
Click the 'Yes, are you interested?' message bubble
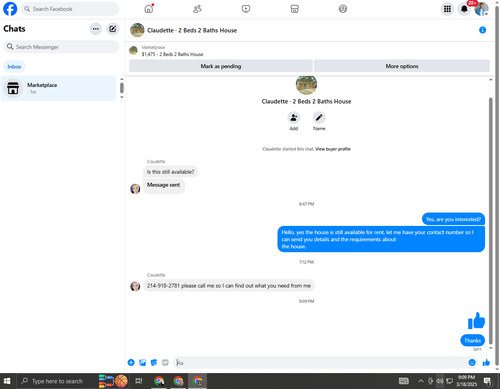[453, 219]
